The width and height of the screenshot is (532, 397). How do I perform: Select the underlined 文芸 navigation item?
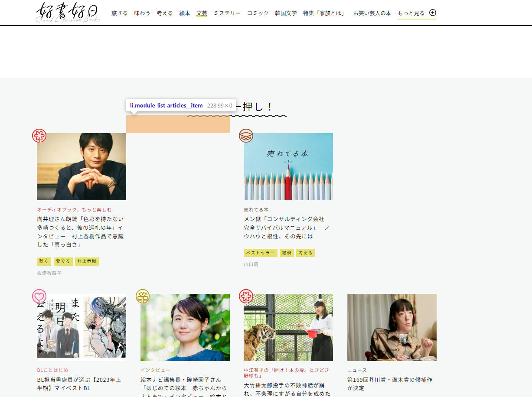coord(202,13)
